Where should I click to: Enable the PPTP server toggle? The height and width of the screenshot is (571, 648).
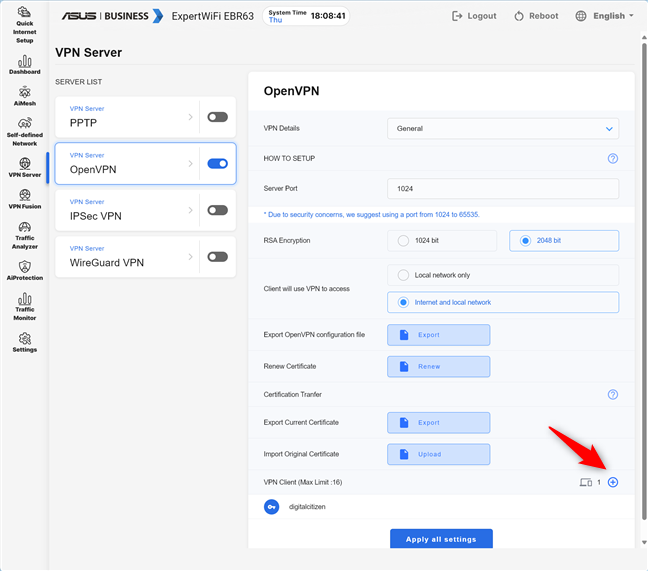pos(217,117)
